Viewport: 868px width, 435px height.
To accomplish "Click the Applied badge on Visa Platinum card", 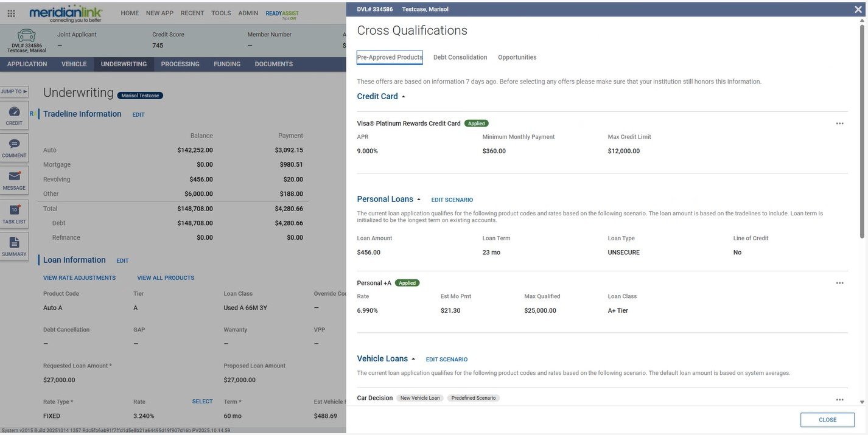I will (477, 124).
